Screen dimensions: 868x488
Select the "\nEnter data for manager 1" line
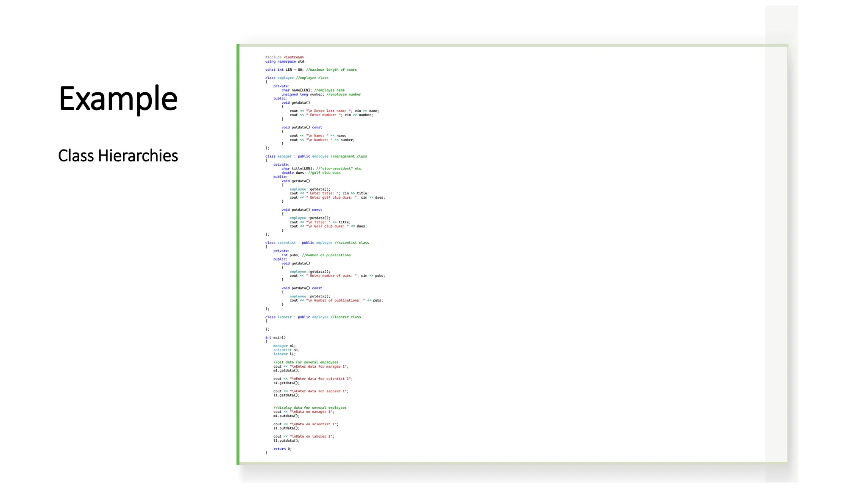pyautogui.click(x=311, y=366)
